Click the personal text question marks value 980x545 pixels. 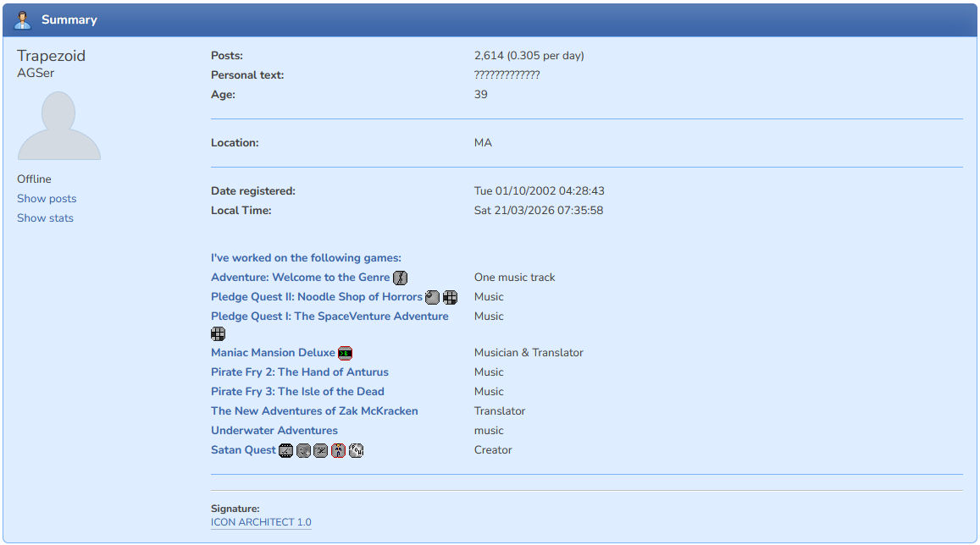(507, 75)
